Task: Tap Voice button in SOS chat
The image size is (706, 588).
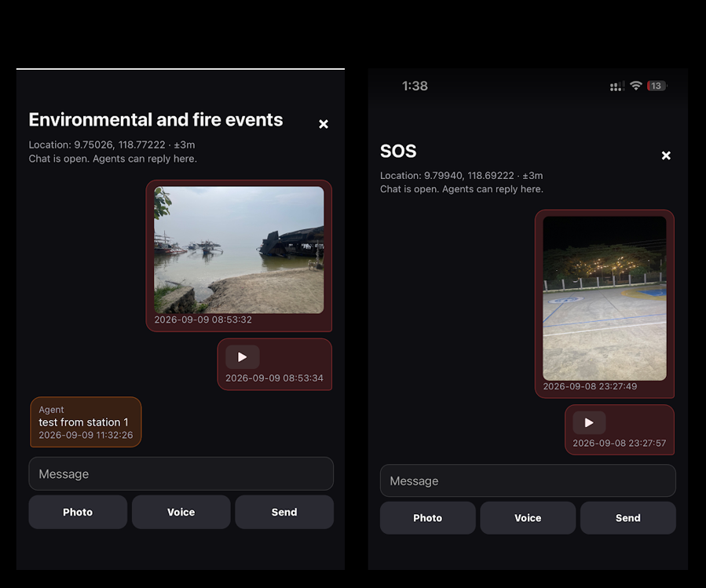Action: (x=528, y=518)
